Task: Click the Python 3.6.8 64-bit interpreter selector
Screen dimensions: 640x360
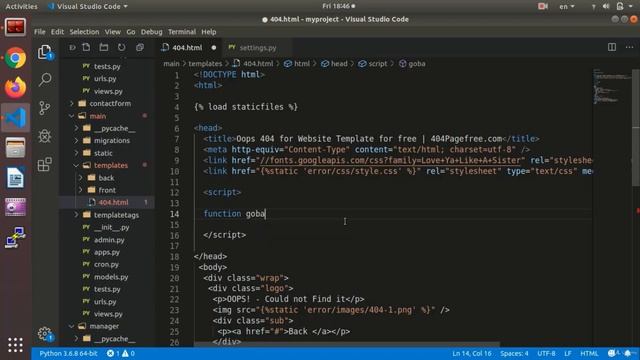Action: pos(69,353)
